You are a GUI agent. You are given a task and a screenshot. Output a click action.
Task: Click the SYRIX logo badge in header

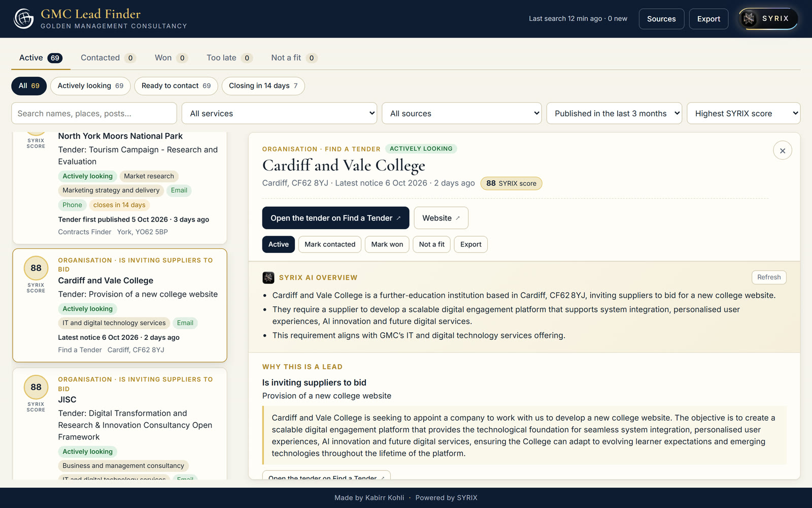click(768, 19)
